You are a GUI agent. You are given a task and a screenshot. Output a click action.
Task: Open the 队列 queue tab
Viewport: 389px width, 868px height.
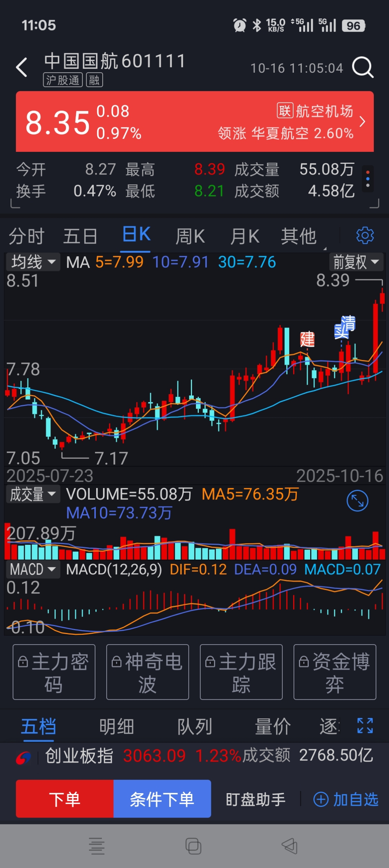[194, 726]
